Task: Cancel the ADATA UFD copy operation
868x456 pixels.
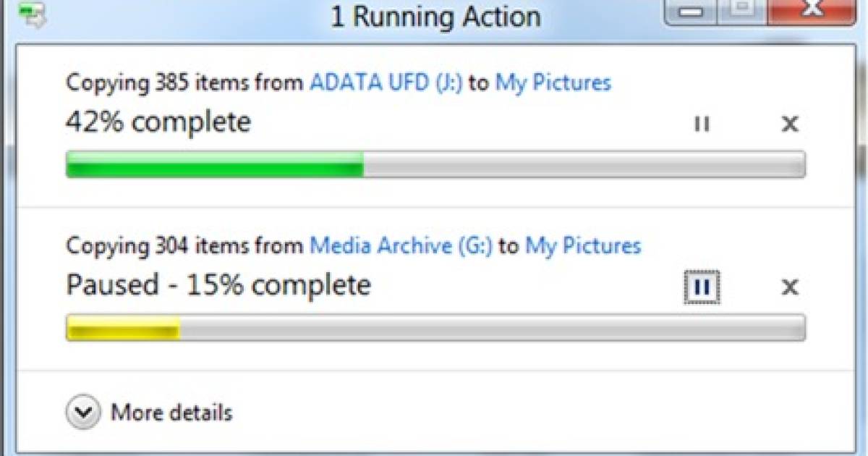Action: (790, 124)
